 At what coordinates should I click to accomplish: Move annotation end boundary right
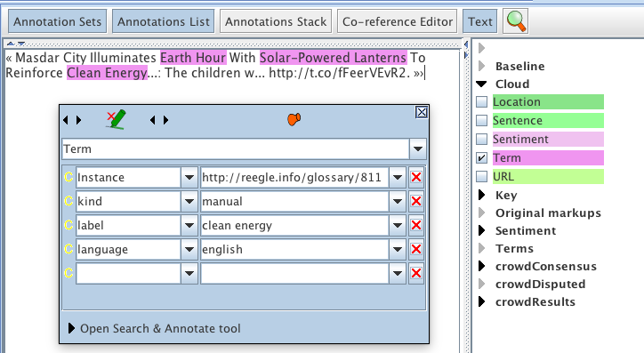(x=165, y=120)
